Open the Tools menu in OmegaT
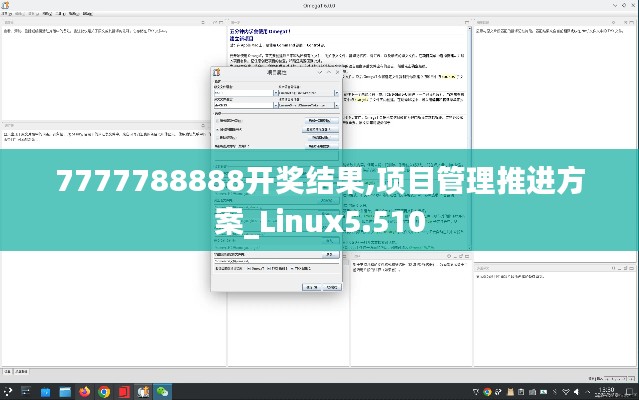 pyautogui.click(x=61, y=13)
